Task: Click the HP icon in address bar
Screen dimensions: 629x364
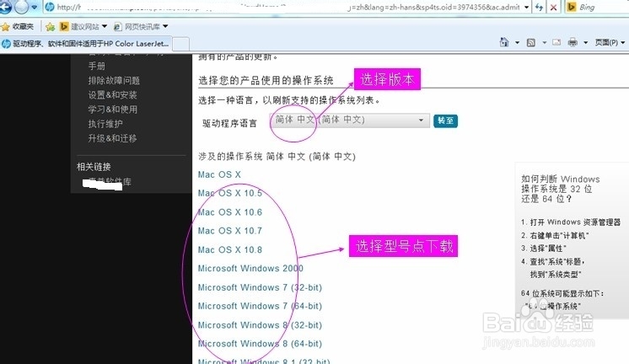Action: pyautogui.click(x=50, y=7)
